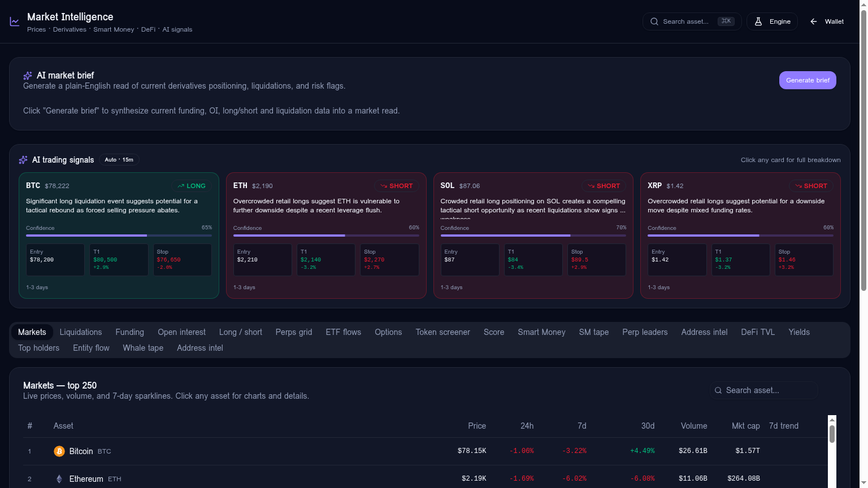Click the Market Intelligence chart logo icon
This screenshot has width=868, height=488.
pos(15,21)
